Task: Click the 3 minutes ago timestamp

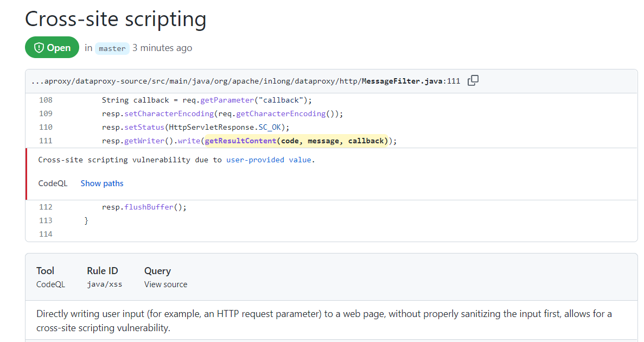Action: tap(162, 48)
